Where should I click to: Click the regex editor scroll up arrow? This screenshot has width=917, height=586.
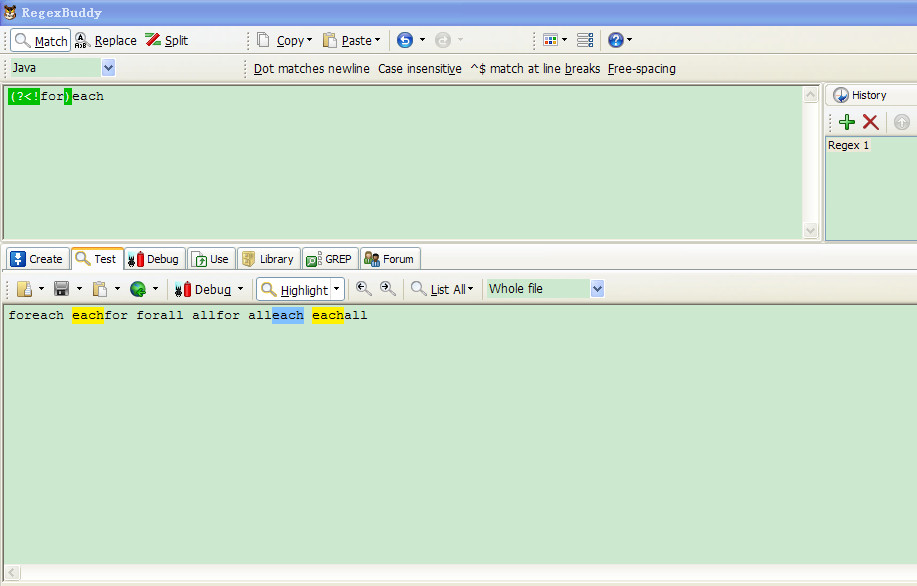(x=811, y=95)
